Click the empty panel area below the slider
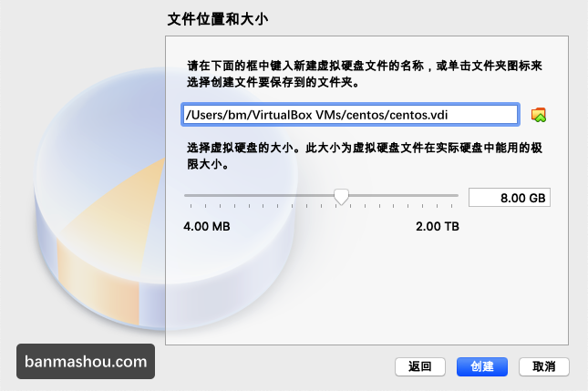588x391 pixels. click(x=366, y=289)
